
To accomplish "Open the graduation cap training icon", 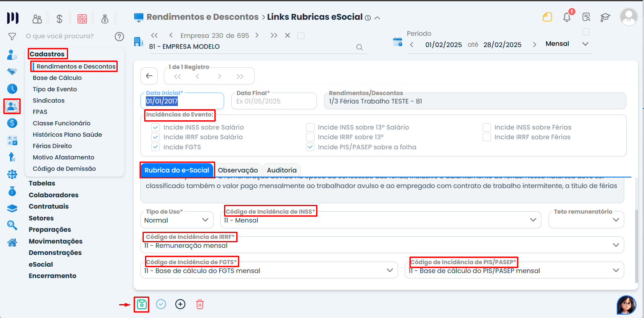I will coord(605,17).
